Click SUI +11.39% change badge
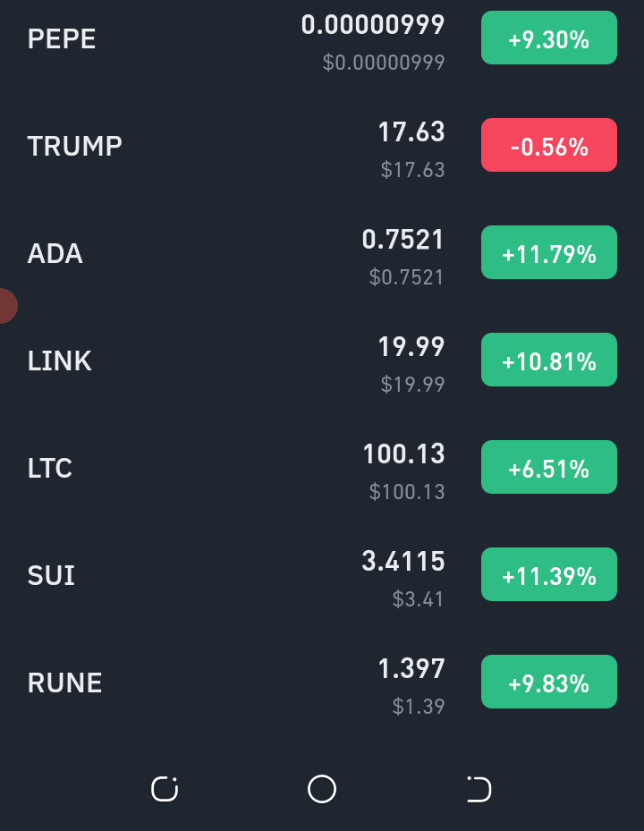 point(548,574)
